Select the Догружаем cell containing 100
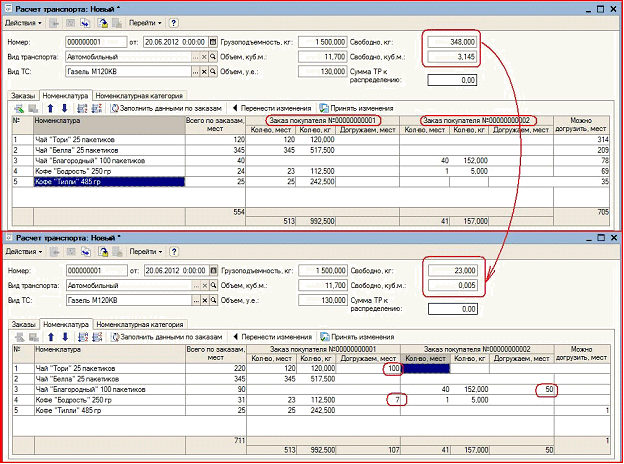Viewport: 624px width, 464px height. coord(368,368)
